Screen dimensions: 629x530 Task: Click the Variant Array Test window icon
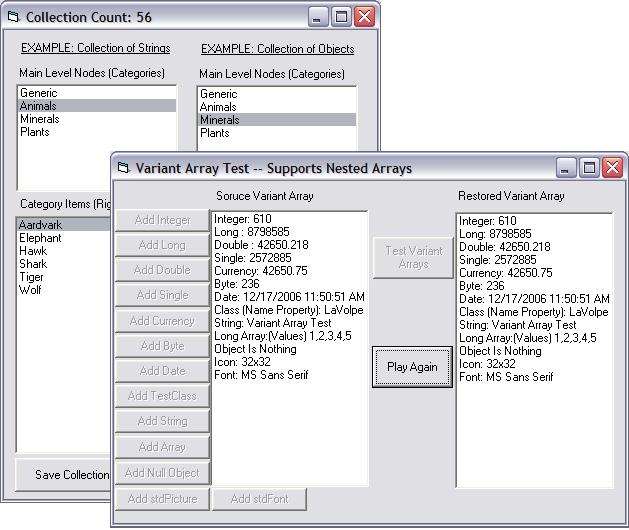click(124, 168)
